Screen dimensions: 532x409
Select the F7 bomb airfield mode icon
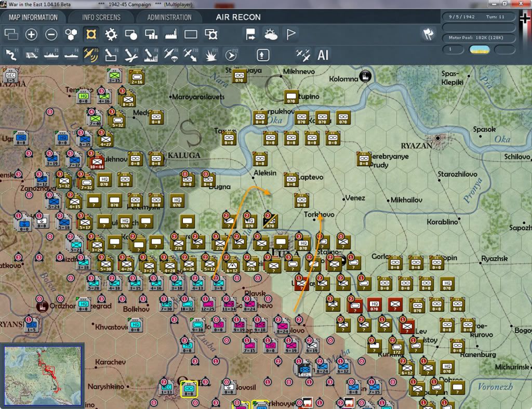pyautogui.click(x=131, y=55)
